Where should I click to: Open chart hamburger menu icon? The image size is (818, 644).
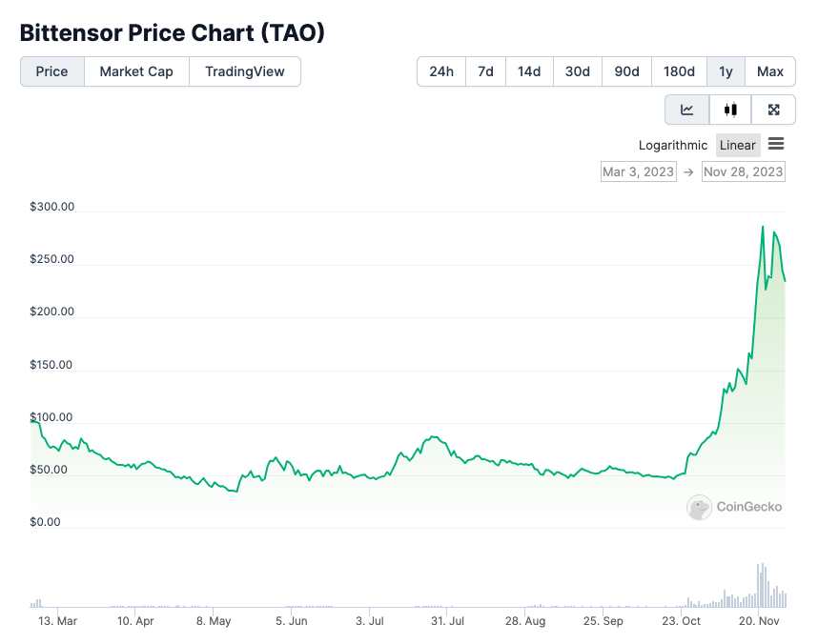click(x=776, y=144)
